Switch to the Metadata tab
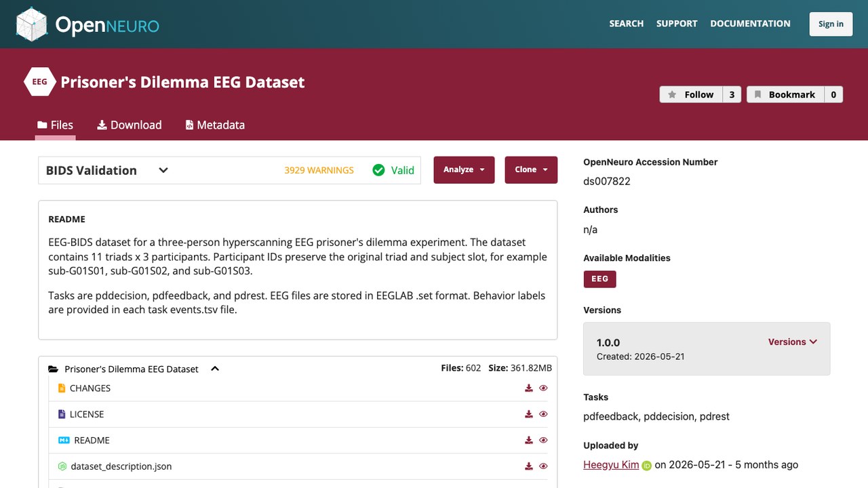Screen dimensions: 868x488 (215, 125)
